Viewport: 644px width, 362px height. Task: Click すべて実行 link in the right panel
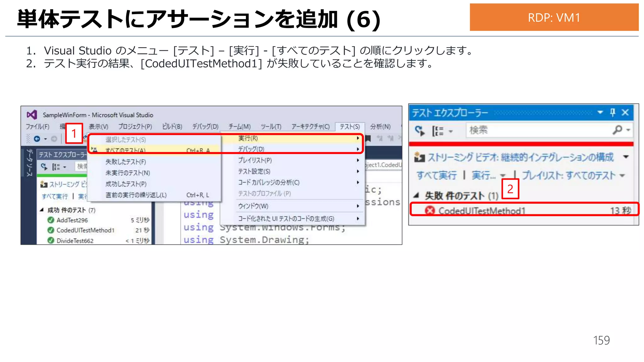coord(437,175)
